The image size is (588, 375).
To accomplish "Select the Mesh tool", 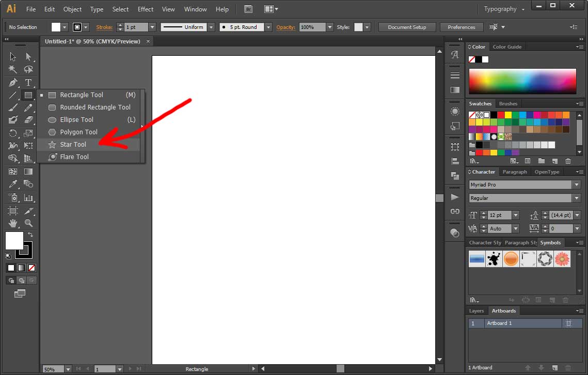I will [12, 171].
